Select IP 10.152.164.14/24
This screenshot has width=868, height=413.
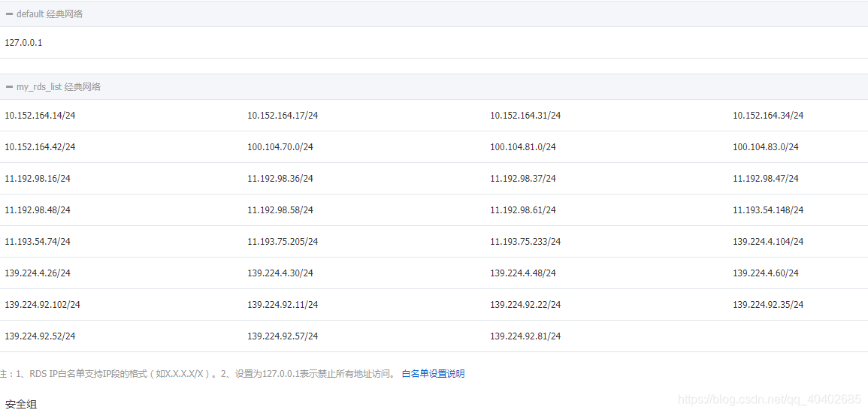40,116
